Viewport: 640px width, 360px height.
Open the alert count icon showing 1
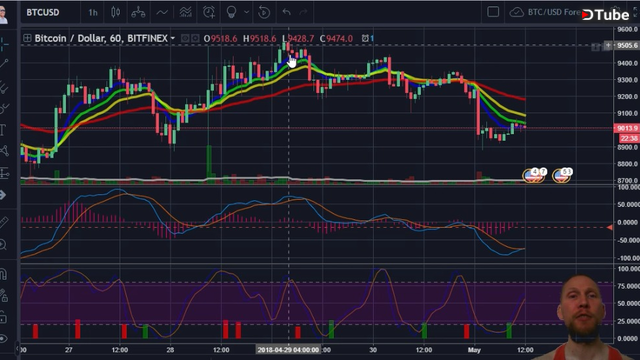tap(368, 38)
